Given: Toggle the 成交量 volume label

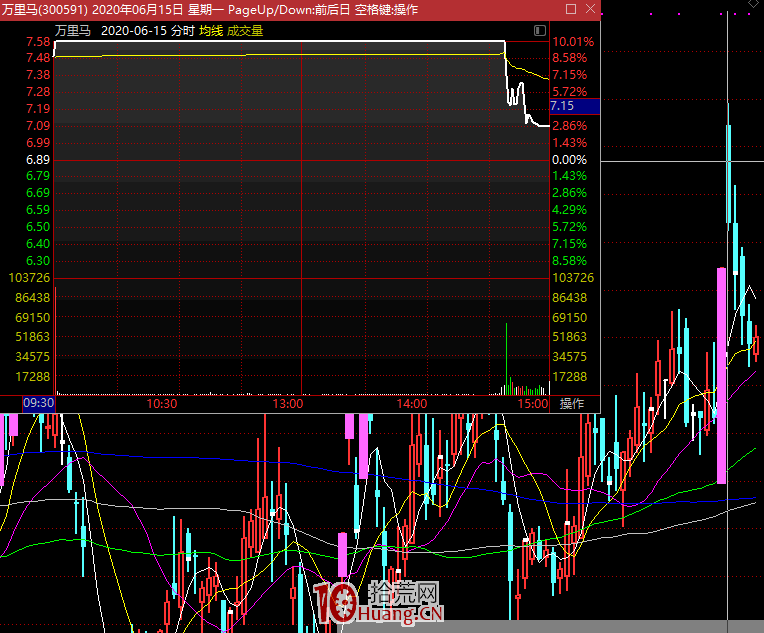Looking at the screenshot, I should pos(246,31).
